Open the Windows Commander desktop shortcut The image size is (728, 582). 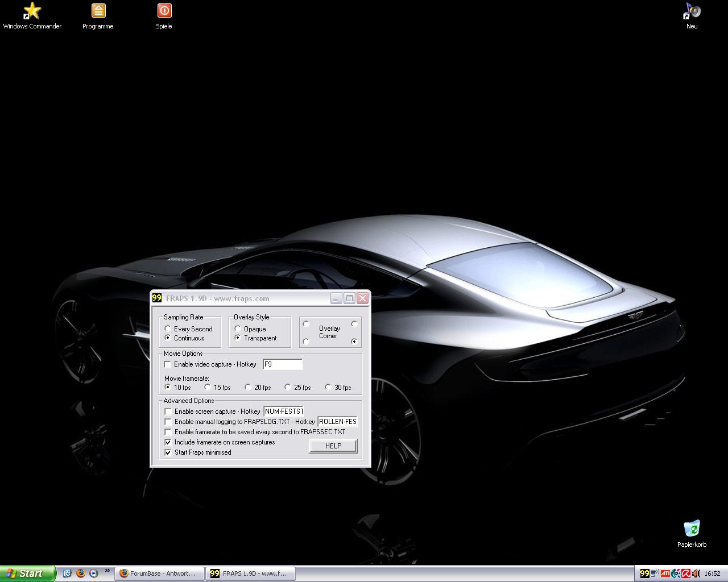click(x=32, y=11)
